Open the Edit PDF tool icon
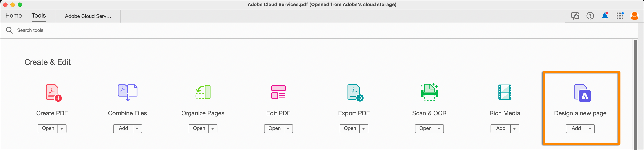Image resolution: width=644 pixels, height=150 pixels. point(278,92)
